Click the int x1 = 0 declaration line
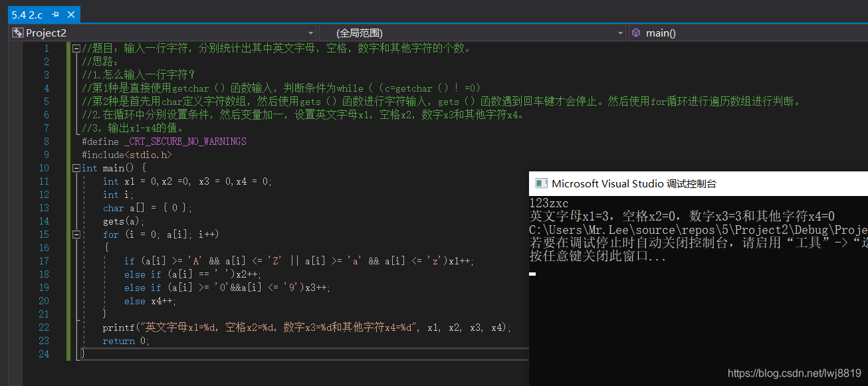Viewport: 868px width, 386px height. click(187, 181)
